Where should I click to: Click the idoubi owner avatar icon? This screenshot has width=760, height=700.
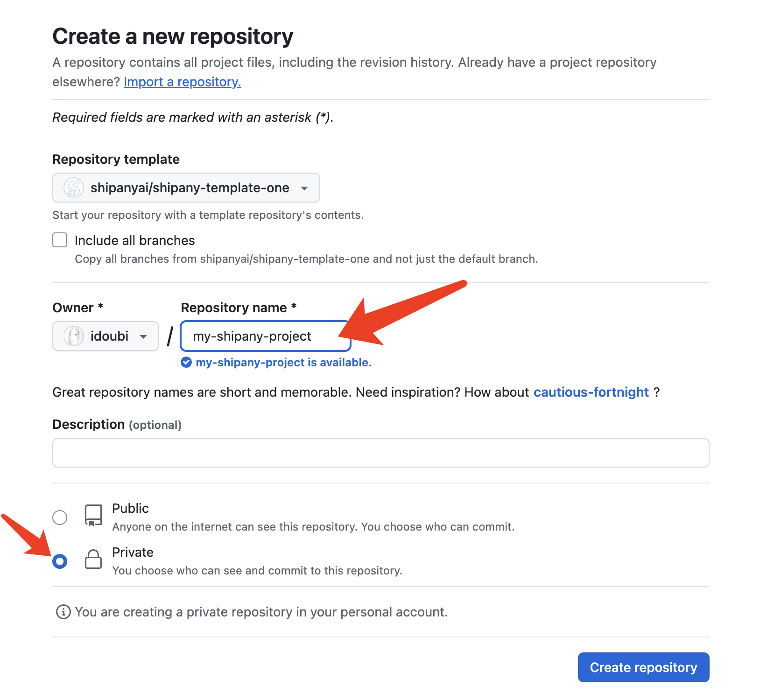click(74, 336)
